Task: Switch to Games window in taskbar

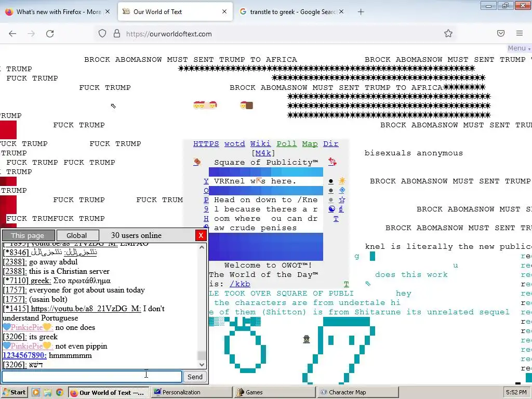Action: point(275,392)
